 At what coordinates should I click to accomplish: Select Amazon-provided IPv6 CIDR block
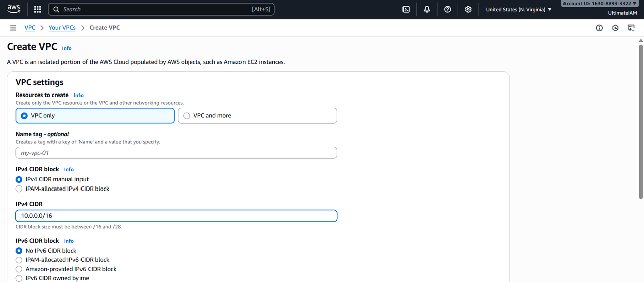point(19,269)
